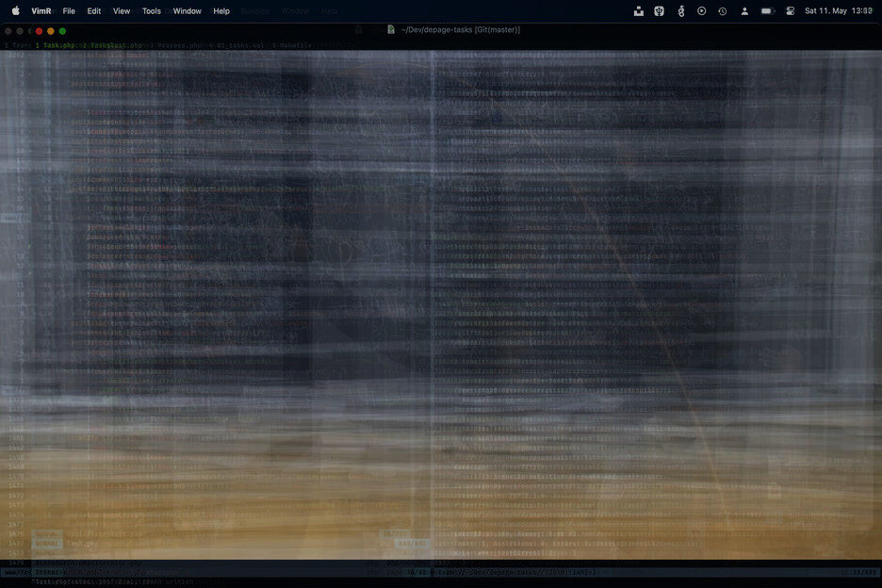Open the Time Machine clock icon

(x=723, y=10)
